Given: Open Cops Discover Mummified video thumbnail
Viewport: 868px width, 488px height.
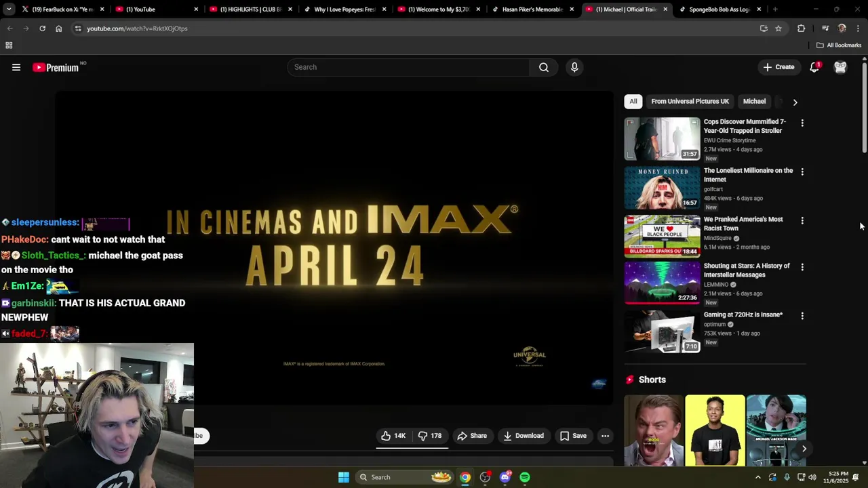Looking at the screenshot, I should click(x=662, y=139).
